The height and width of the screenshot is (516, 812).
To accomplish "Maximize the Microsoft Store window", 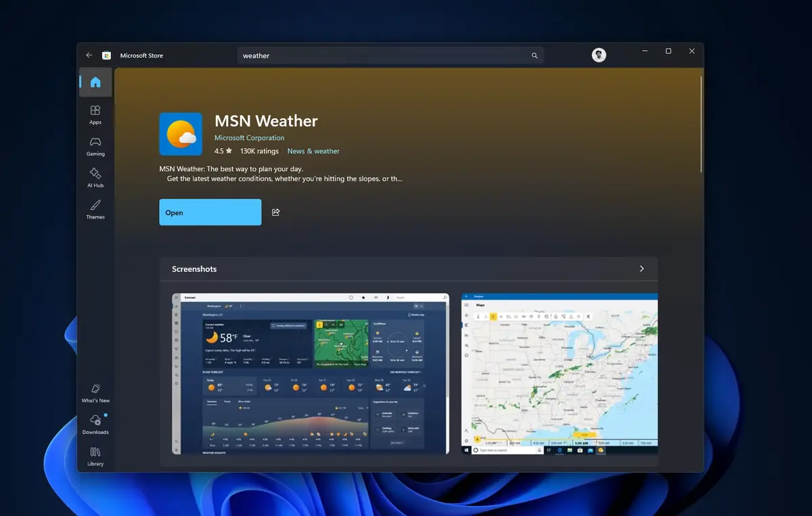I will click(669, 51).
